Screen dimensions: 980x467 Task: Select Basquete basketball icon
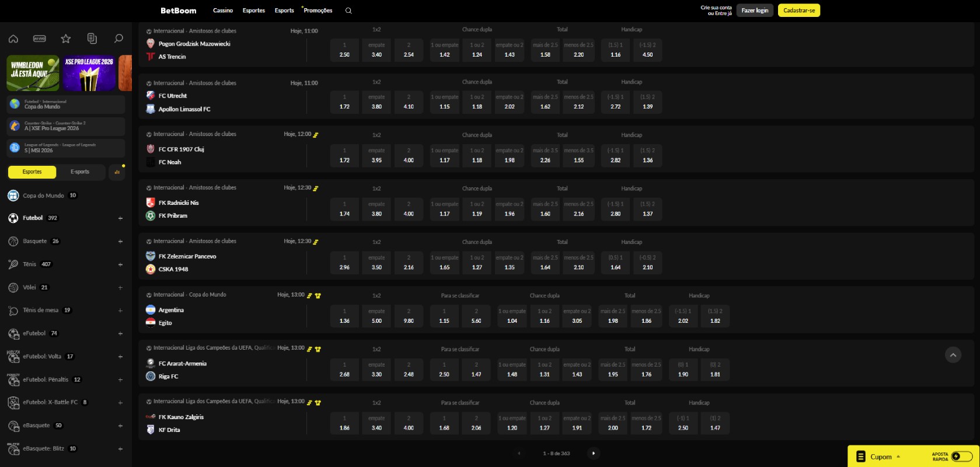[13, 241]
